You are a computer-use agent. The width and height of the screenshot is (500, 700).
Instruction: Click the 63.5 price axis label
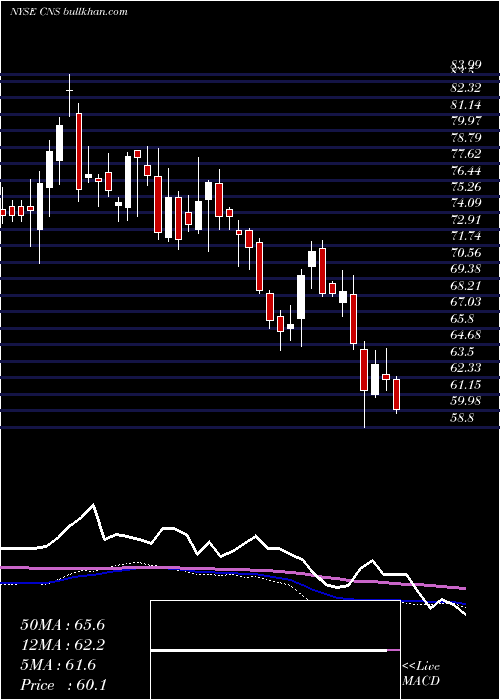463,351
